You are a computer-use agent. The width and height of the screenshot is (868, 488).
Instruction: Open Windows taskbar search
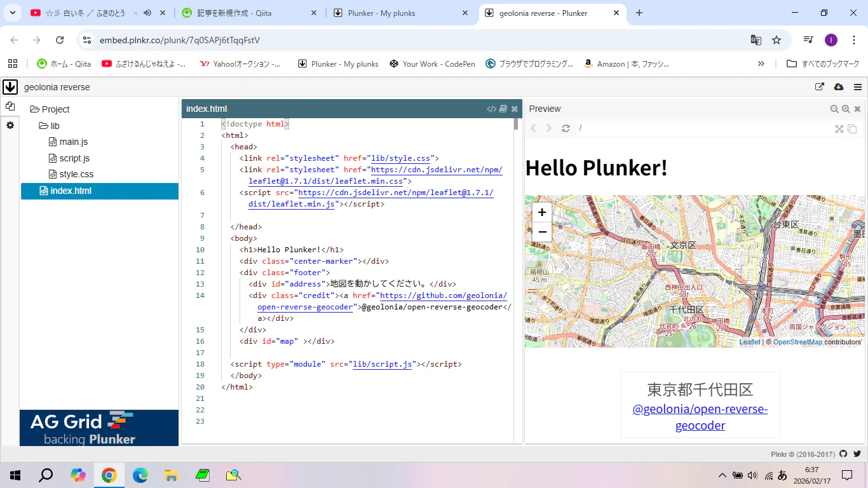point(46,475)
